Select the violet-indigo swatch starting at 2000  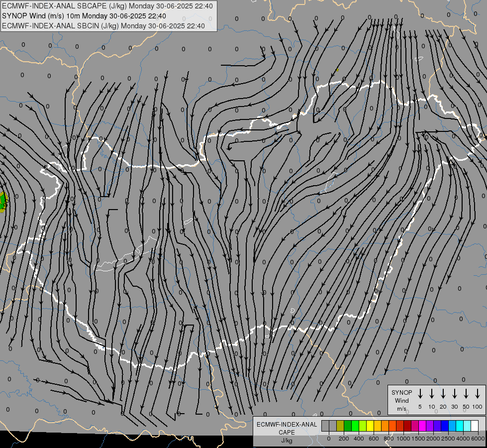(438, 426)
